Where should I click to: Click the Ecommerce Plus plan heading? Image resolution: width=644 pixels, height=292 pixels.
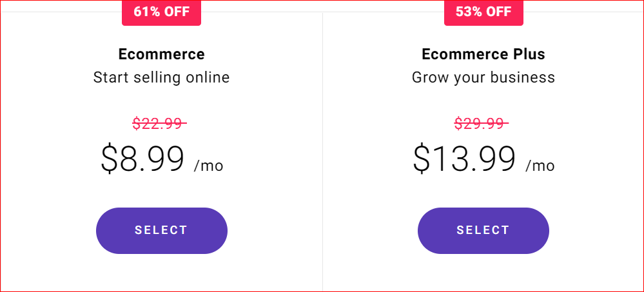(483, 54)
